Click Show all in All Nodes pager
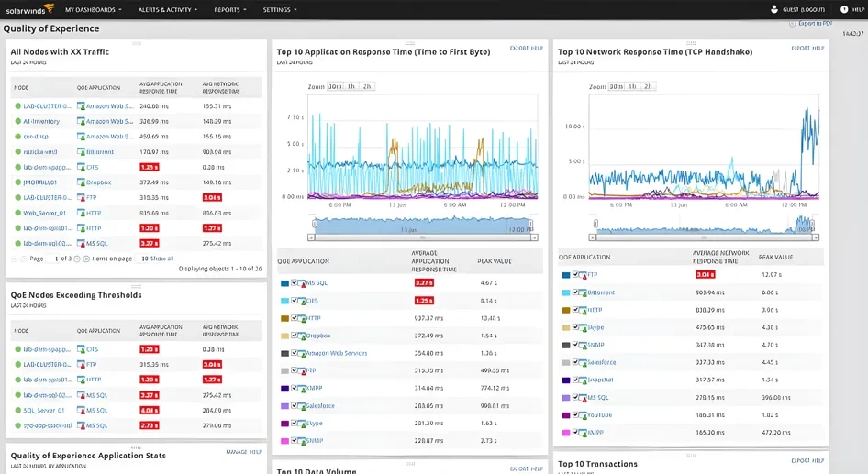Screen dimensions: 868x474 pos(161,259)
